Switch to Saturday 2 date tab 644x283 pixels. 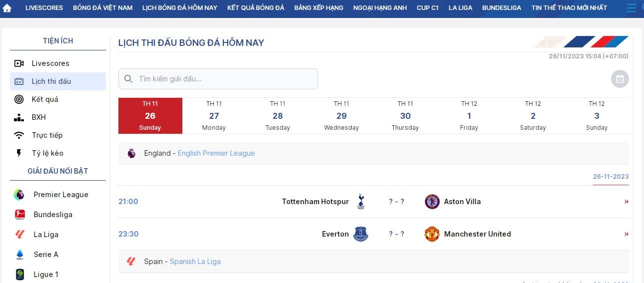click(533, 116)
